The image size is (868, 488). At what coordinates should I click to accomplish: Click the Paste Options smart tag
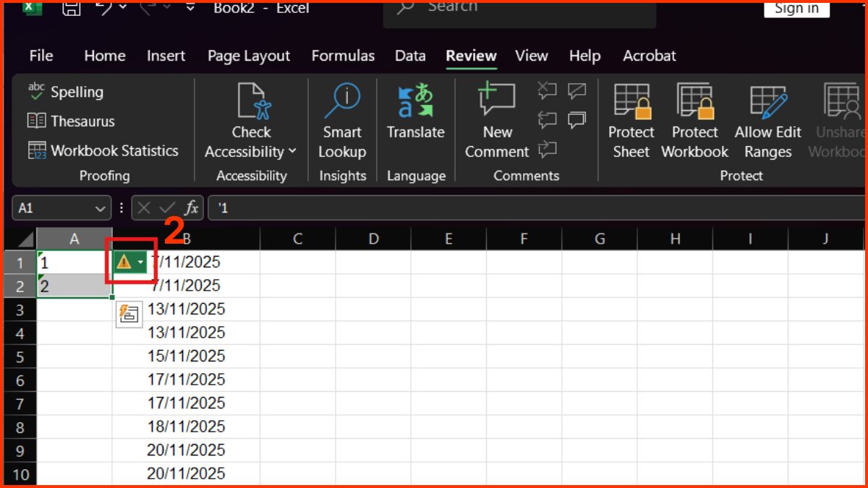(129, 314)
